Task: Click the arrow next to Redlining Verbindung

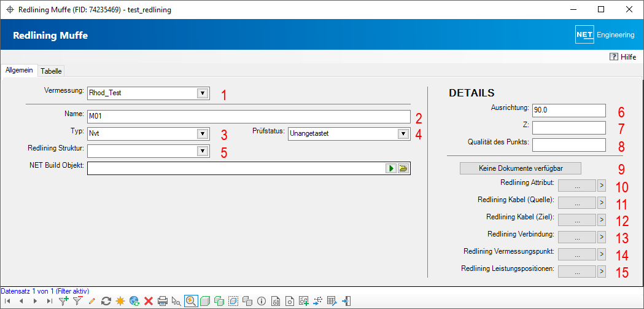Action: click(601, 237)
